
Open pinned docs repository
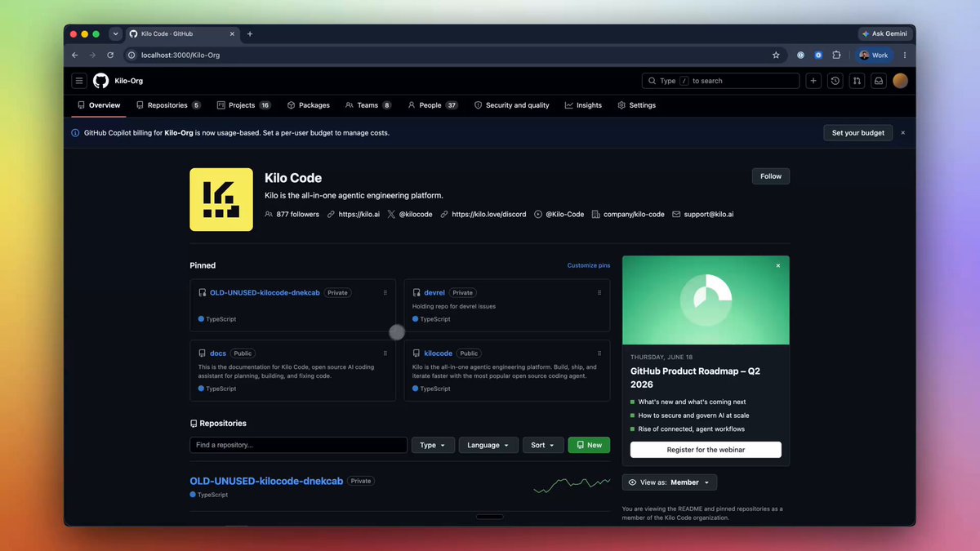click(218, 353)
